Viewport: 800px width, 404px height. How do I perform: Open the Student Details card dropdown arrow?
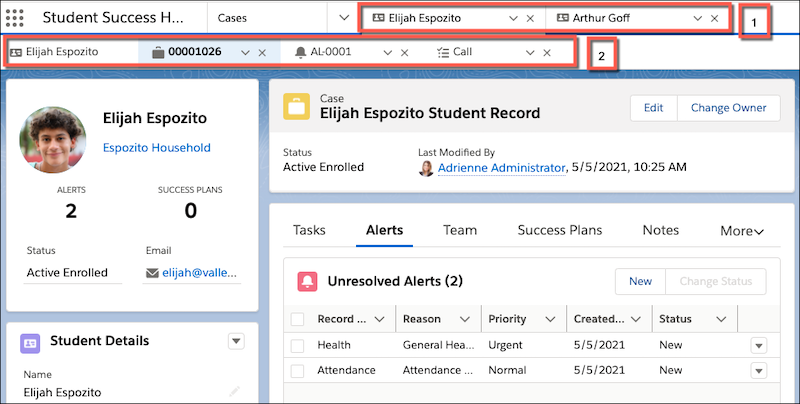236,341
